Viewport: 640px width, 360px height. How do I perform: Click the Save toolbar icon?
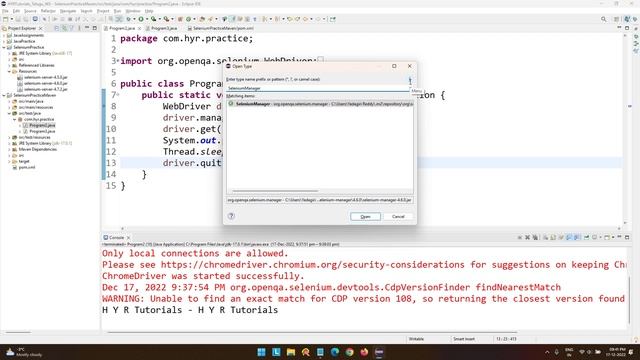coord(18,19)
